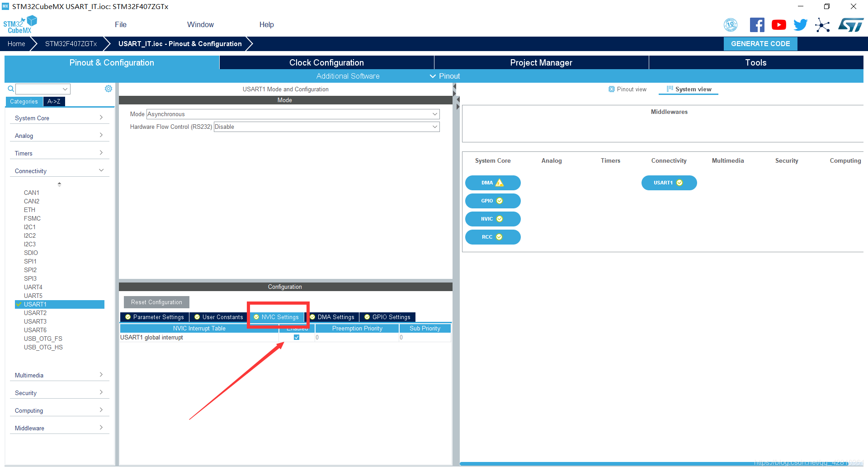Open the peripheral search dropdown
Screen dimensions: 868x471
coord(65,89)
